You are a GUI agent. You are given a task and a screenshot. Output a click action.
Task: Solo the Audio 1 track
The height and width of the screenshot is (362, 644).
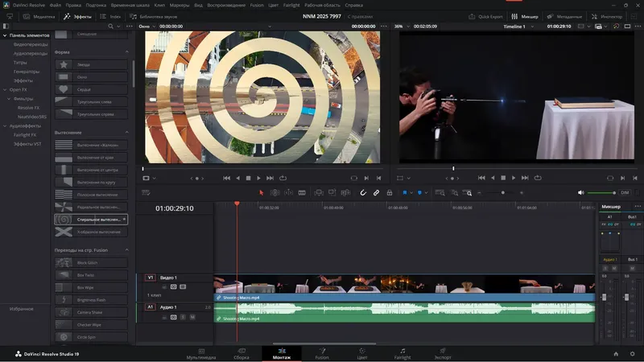[183, 317]
